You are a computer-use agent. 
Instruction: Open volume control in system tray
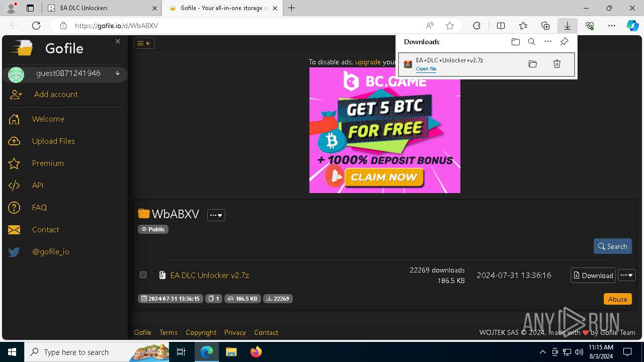tap(579, 352)
